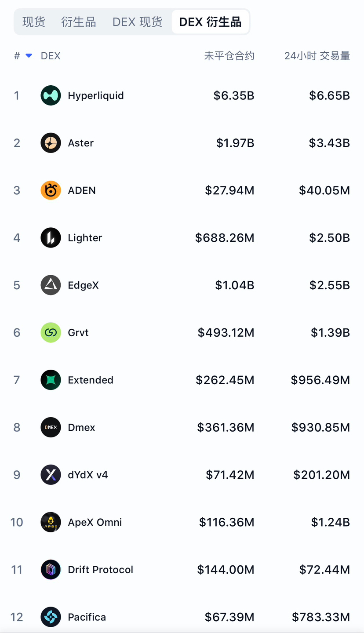
Task: Click the dYdX v4 logo icon
Action: 51,475
